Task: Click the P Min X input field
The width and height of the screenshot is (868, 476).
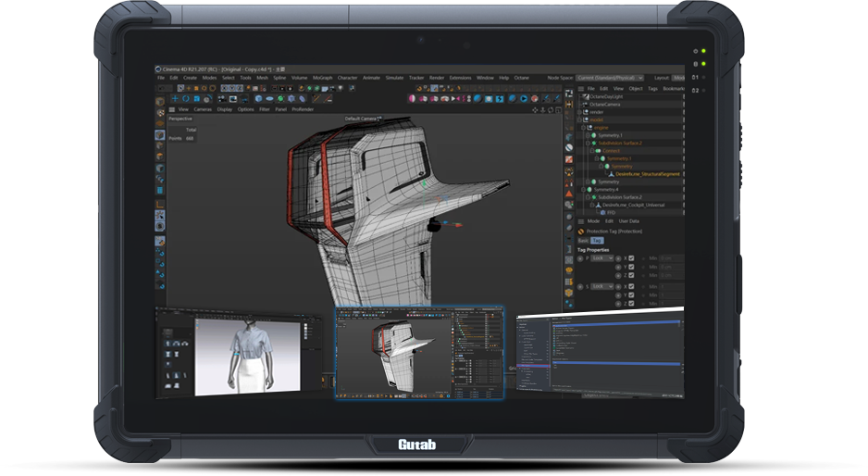Action: 672,258
